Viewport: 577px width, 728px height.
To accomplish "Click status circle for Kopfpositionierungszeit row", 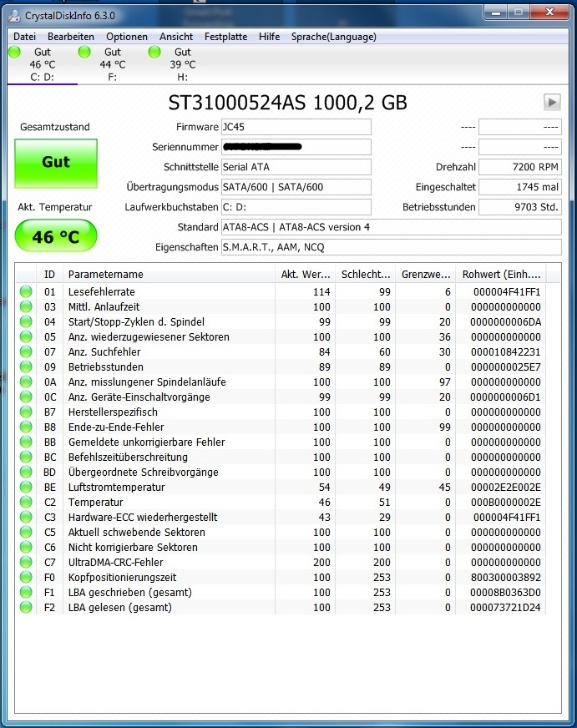I will point(26,577).
